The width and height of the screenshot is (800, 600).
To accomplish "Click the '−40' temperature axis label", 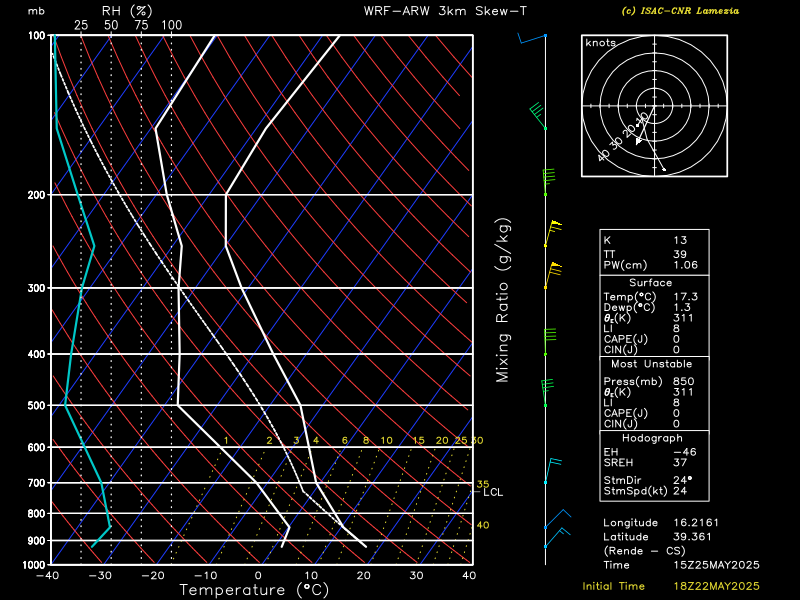I will click(47, 576).
